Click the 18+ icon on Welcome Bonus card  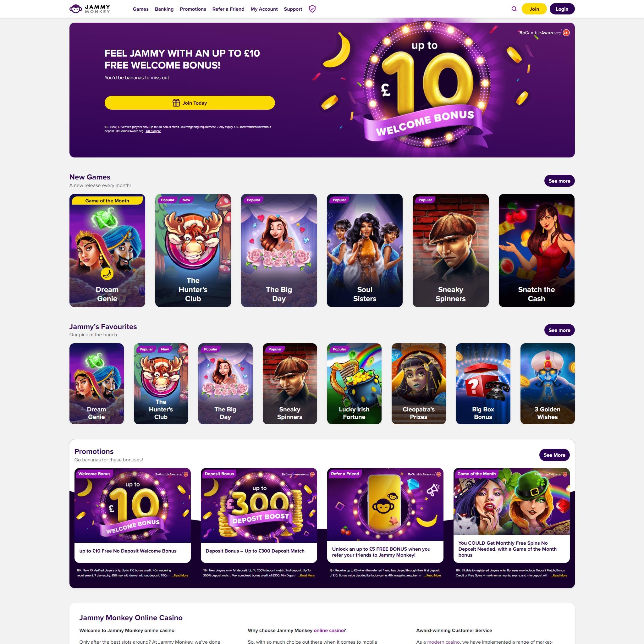tap(186, 474)
